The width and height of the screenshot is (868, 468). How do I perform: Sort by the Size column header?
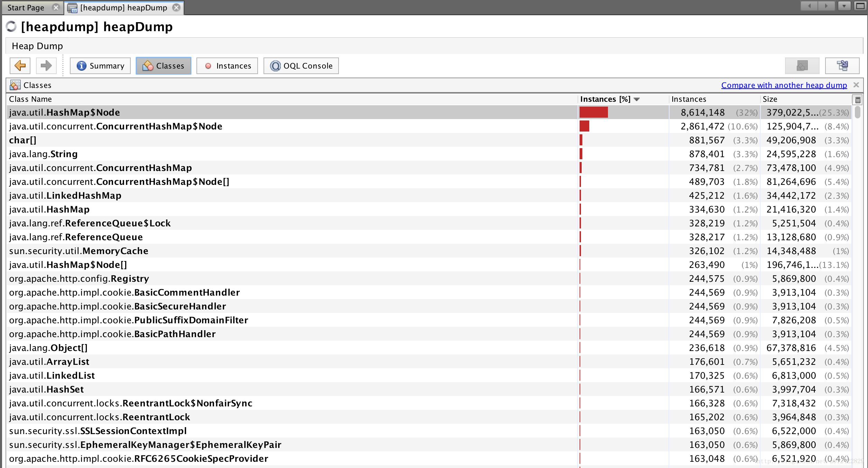click(x=770, y=99)
